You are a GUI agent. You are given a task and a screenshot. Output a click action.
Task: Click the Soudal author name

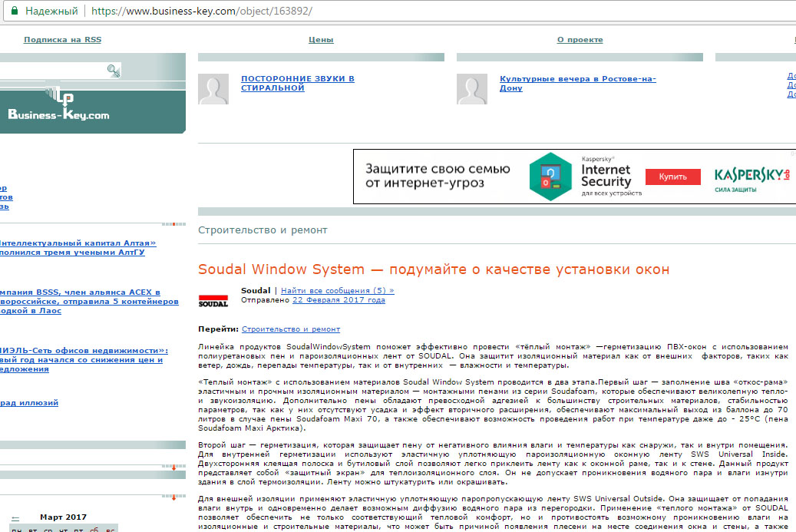click(256, 290)
